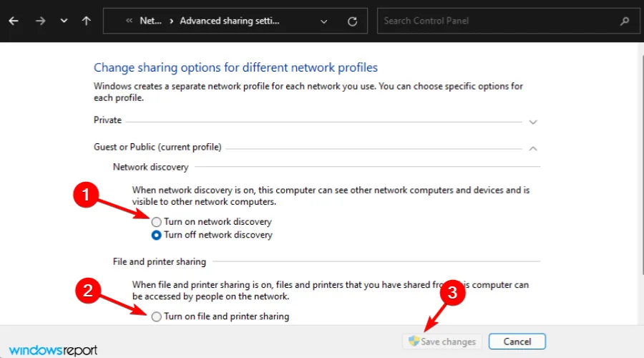Select Turn off network discovery
644x358 pixels.
[157, 235]
